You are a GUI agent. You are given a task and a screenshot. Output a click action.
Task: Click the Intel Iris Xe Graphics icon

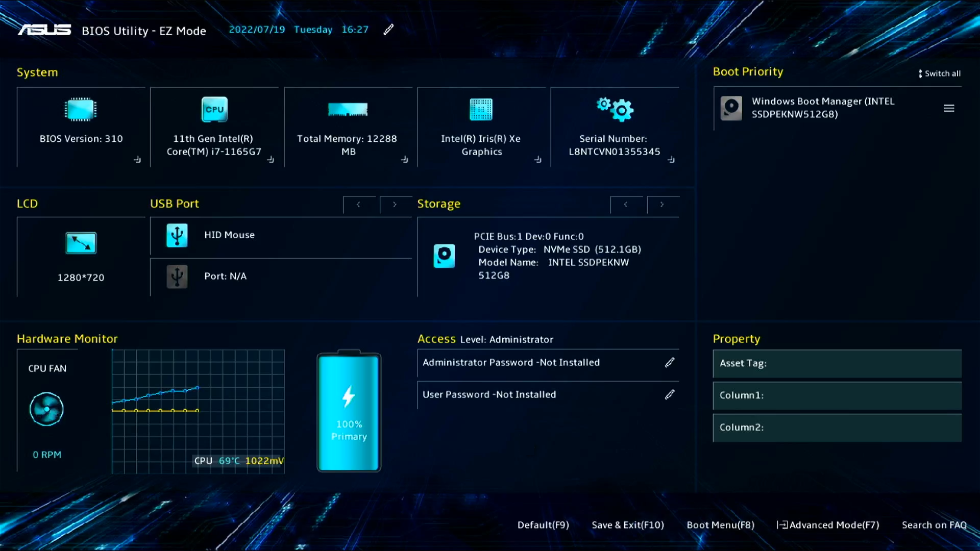click(481, 109)
